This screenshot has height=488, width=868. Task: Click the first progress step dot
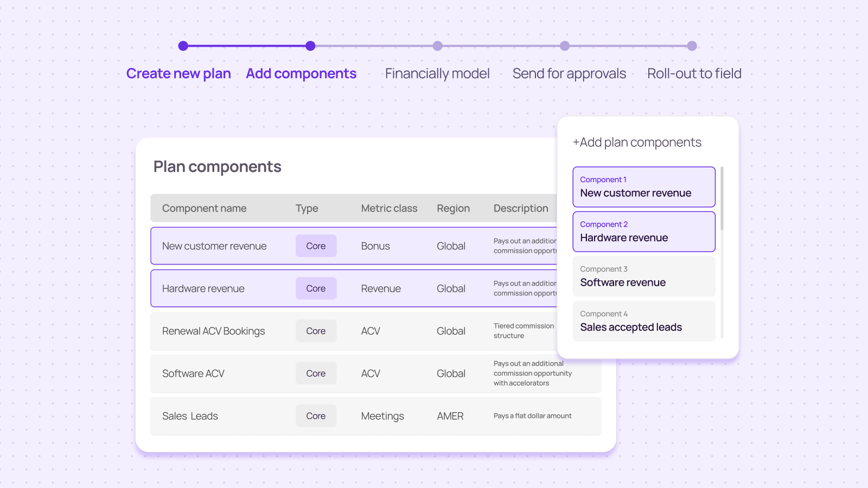point(183,46)
